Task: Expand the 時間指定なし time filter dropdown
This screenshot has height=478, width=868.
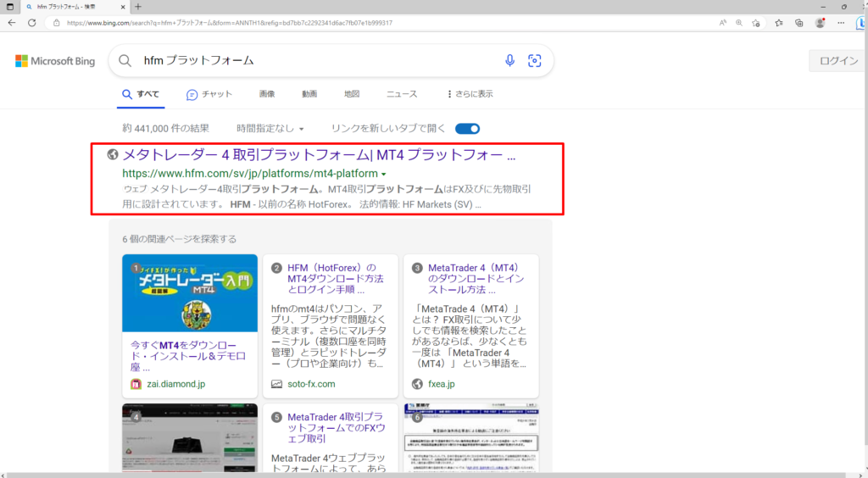Action: coord(270,128)
